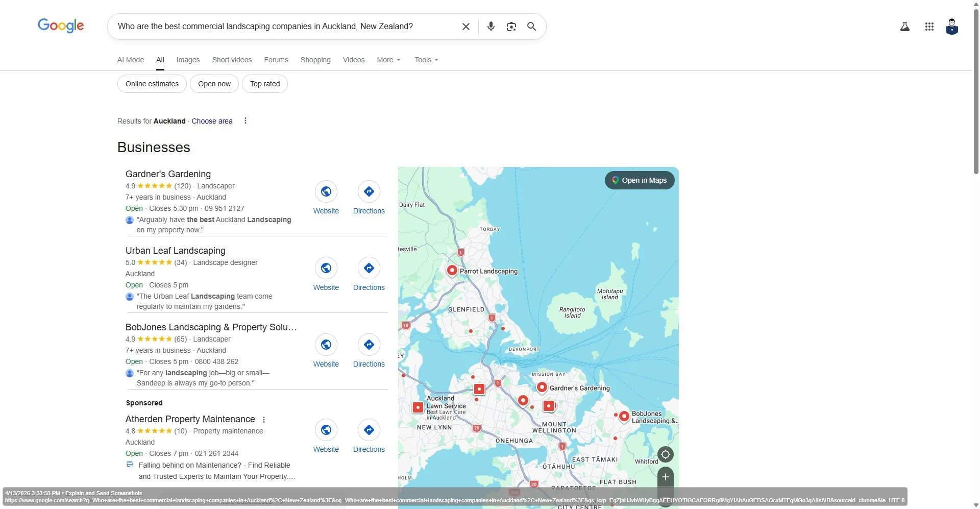Start a voice search with microphone

491,27
